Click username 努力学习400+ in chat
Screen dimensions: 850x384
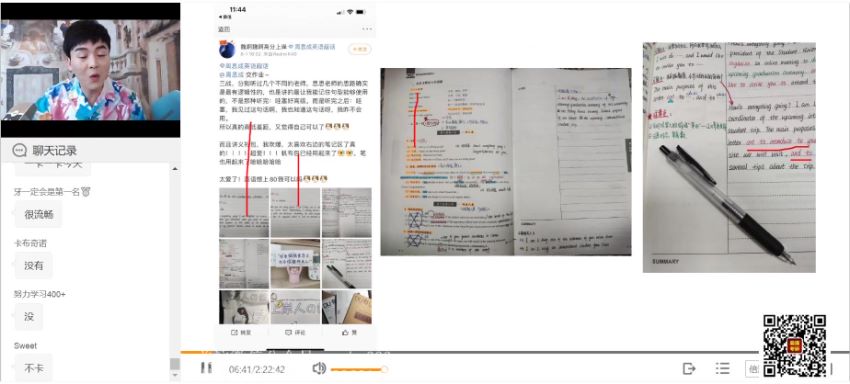(40, 294)
